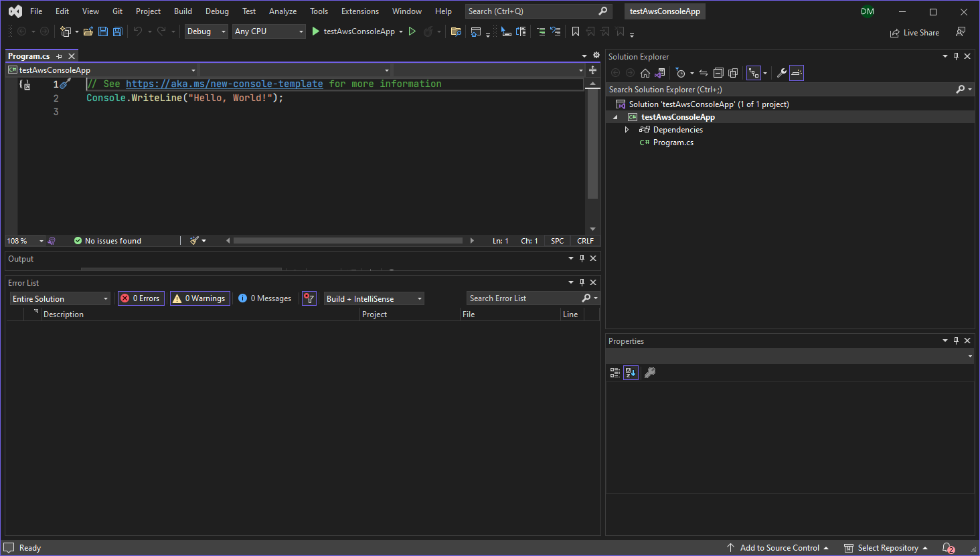Open testAwsConsoleApp navigation combo above editor
The width and height of the screenshot is (980, 556).
click(x=102, y=70)
